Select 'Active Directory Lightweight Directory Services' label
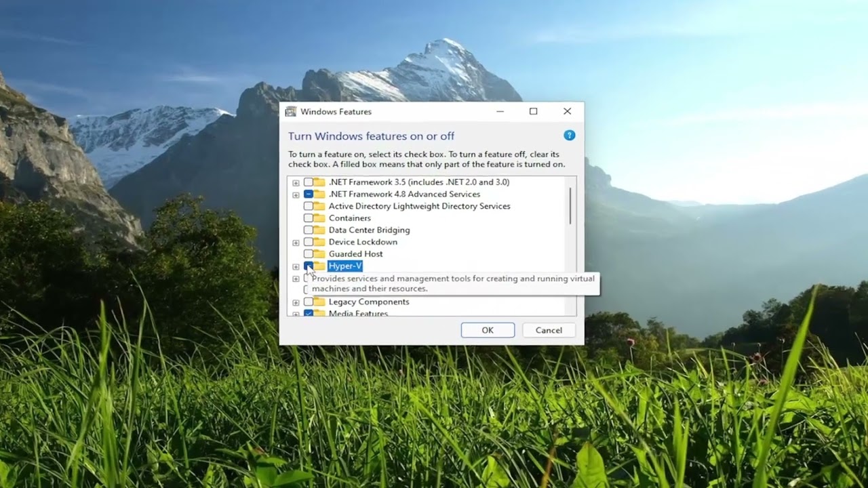 pos(419,206)
